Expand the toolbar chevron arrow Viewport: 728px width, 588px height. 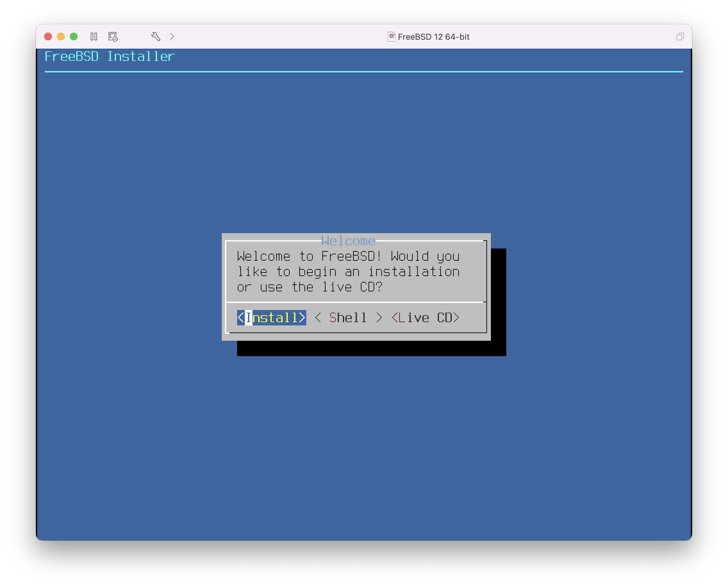[x=172, y=37]
